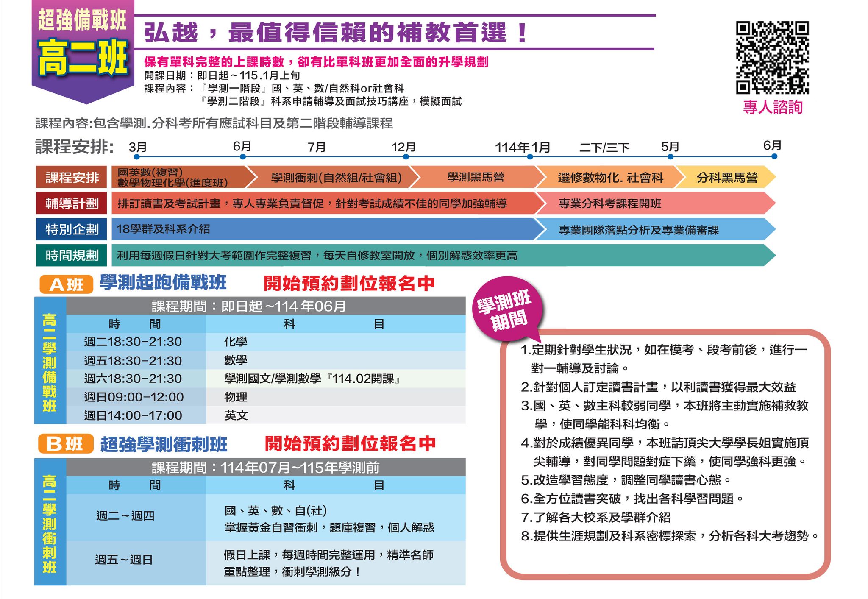Click the 週日09:00-12:00 time cell
868x599 pixels.
tap(136, 397)
